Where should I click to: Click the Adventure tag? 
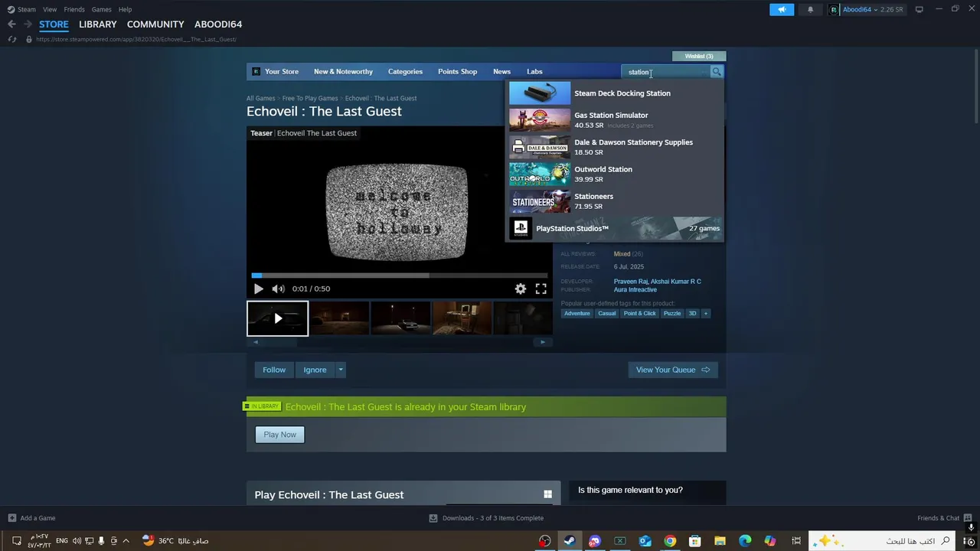pos(577,313)
